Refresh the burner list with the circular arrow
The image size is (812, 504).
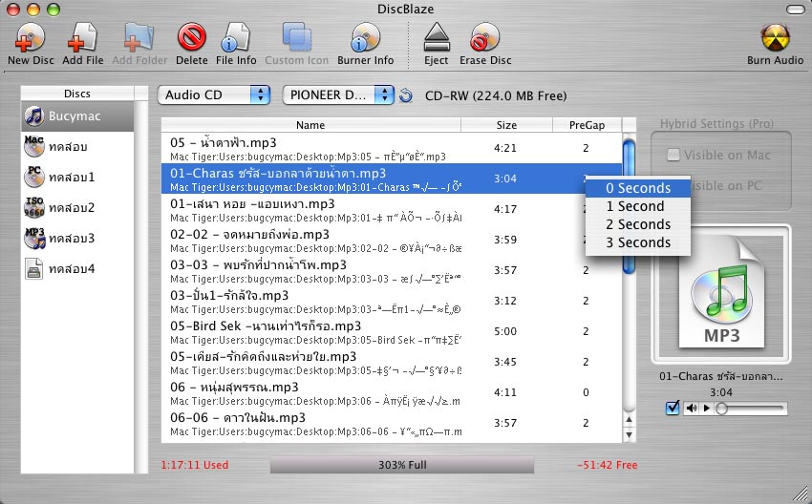click(x=406, y=95)
